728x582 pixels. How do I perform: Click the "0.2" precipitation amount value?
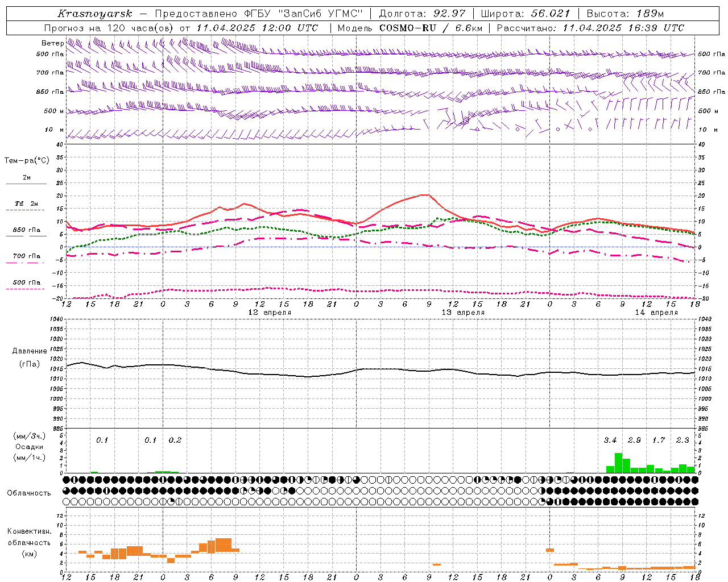tap(175, 440)
